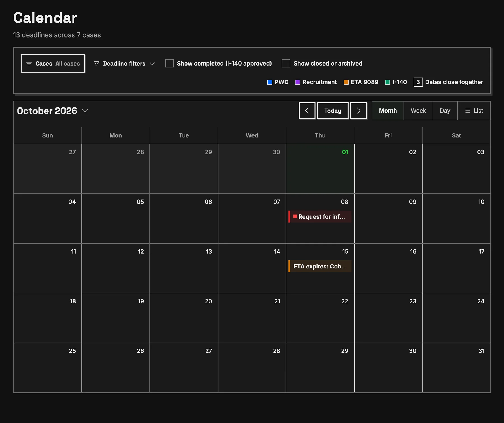This screenshot has height=423, width=504.
Task: Click date number 25
Action: pyautogui.click(x=72, y=351)
